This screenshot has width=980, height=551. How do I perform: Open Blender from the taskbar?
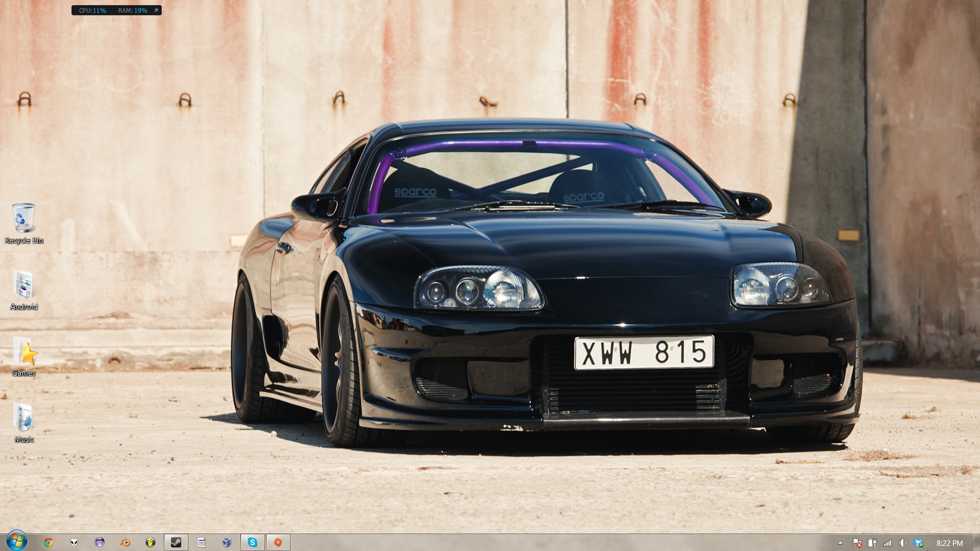pos(125,542)
